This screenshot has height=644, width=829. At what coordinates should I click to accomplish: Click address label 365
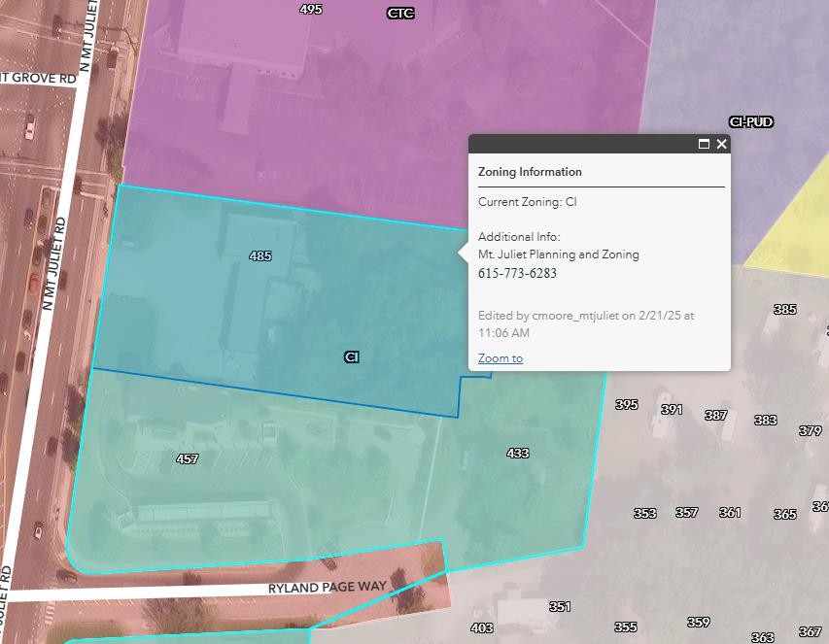point(784,514)
